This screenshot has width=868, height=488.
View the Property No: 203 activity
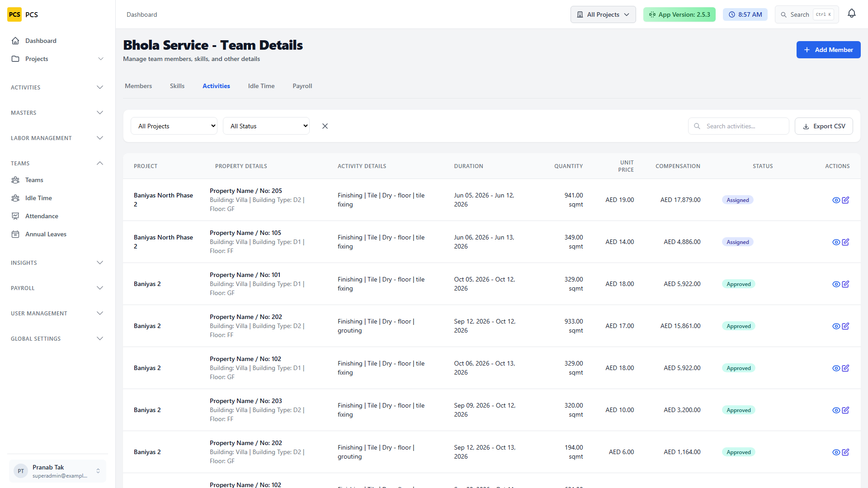[x=836, y=410]
